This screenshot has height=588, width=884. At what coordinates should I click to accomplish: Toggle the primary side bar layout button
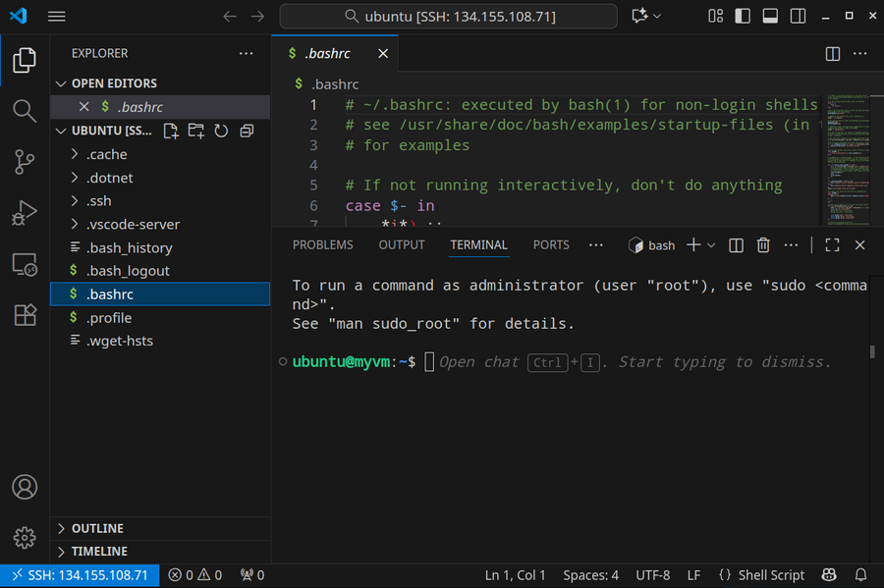pyautogui.click(x=743, y=17)
